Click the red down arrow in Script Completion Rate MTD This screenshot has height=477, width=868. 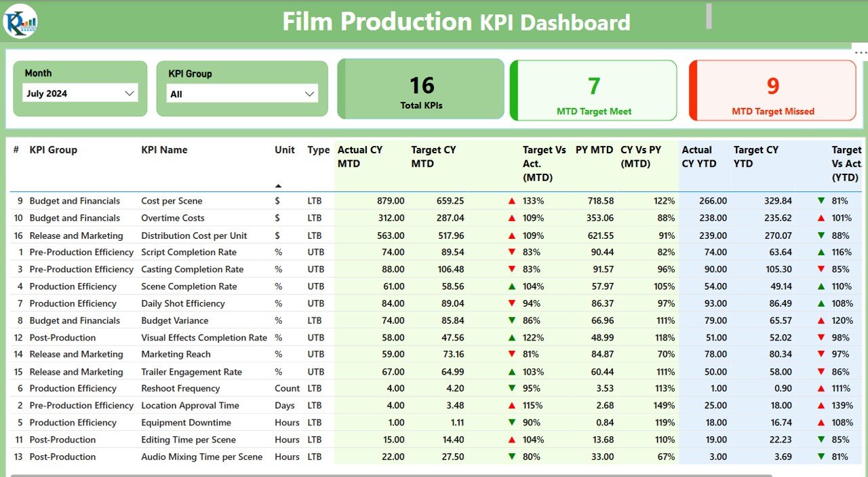[512, 252]
